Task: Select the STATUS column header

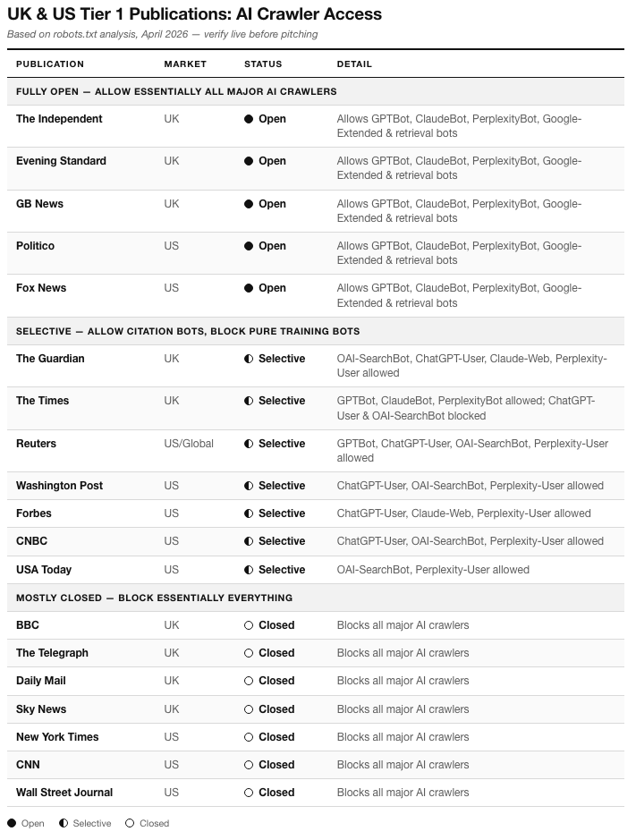Action: point(263,64)
